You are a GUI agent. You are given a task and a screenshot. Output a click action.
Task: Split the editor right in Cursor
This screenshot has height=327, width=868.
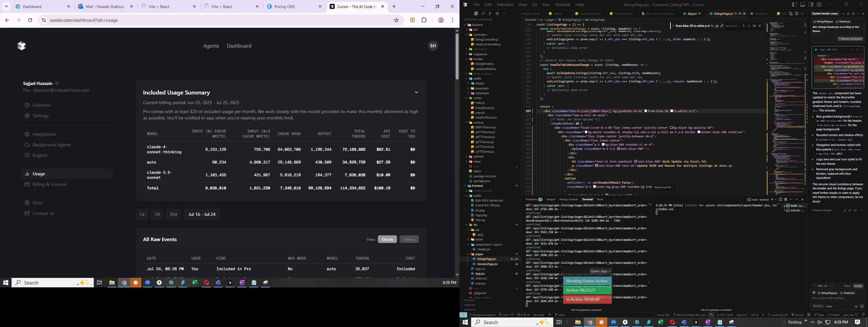point(797,13)
